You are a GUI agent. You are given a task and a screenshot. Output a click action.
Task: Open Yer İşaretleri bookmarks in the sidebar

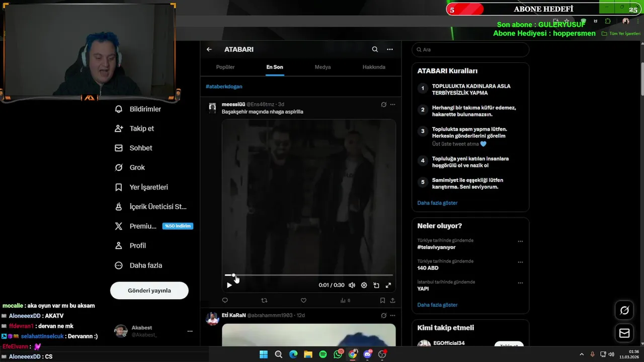tap(141, 187)
